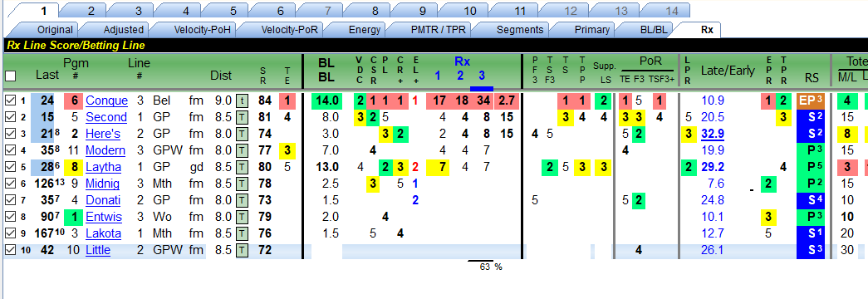Click the turf 'T' icon in Little row

242,250
